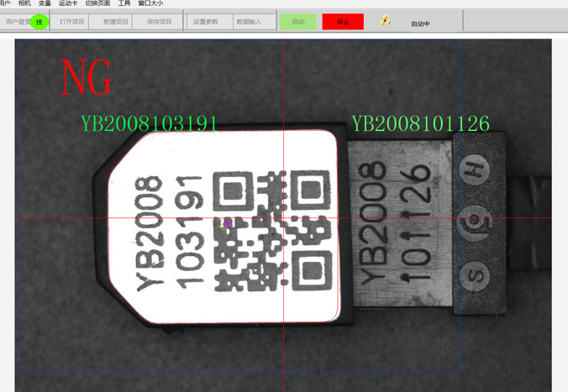Image resolution: width=568 pixels, height=392 pixels.
Task: Open the 运动卡 motion card menu
Action: coord(68,3)
